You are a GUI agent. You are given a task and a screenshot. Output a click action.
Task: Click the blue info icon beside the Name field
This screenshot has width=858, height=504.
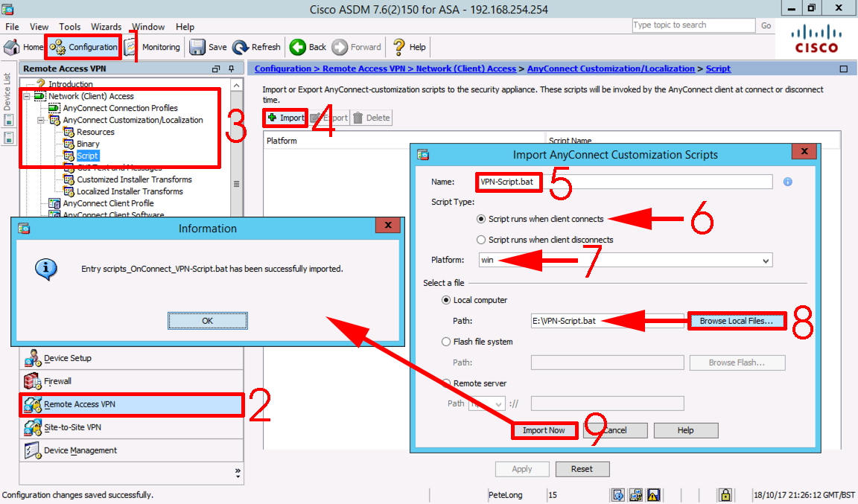(788, 182)
